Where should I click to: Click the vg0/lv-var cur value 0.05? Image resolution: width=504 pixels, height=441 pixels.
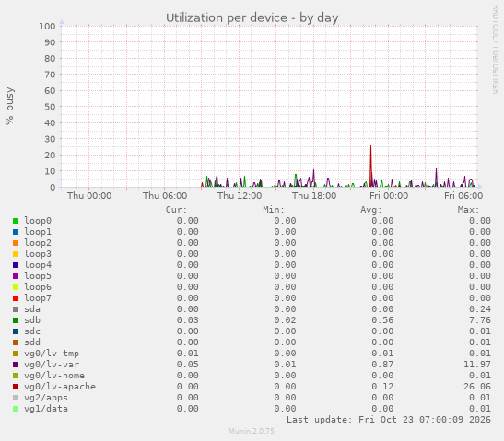pyautogui.click(x=188, y=365)
